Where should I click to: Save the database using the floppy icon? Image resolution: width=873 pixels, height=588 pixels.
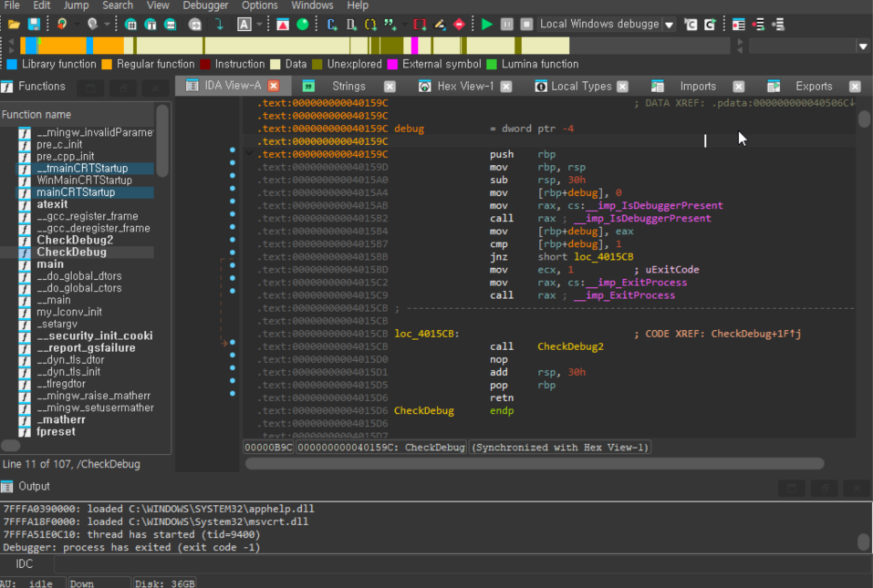coord(34,25)
